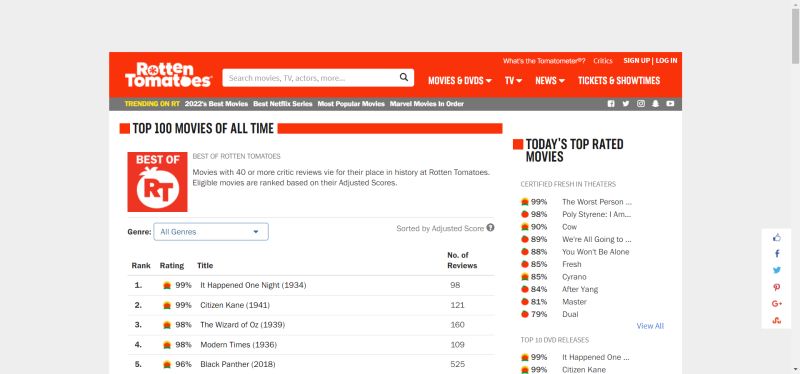Open the Critics link
The height and width of the screenshot is (374, 800).
[x=603, y=61]
